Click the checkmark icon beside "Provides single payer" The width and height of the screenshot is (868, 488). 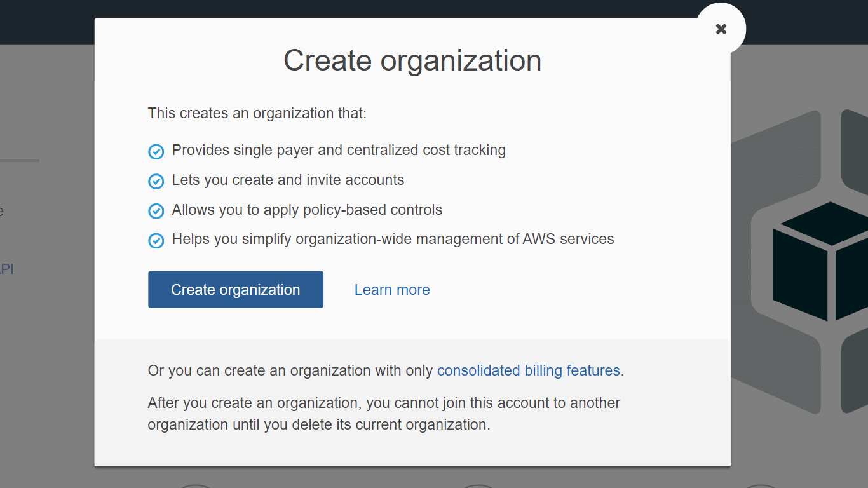coord(156,151)
